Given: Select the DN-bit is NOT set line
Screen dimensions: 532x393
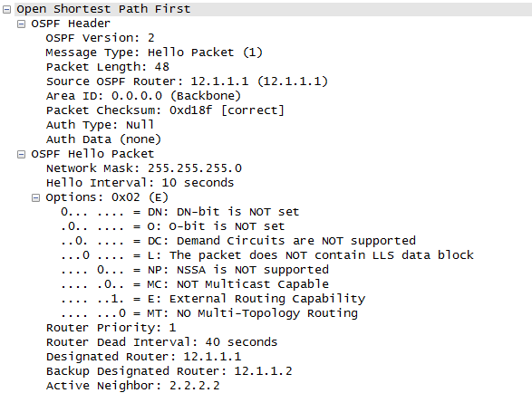Looking at the screenshot, I should 179,212.
